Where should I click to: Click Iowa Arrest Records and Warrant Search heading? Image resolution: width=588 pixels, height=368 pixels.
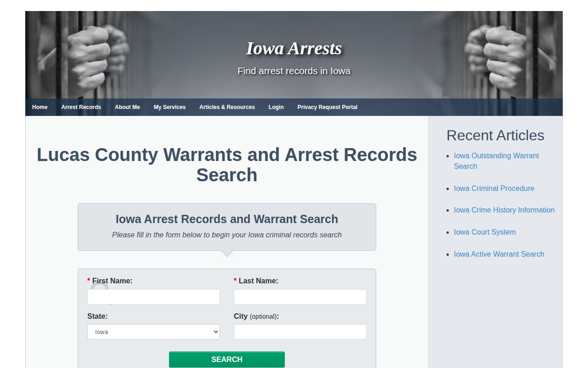[227, 219]
